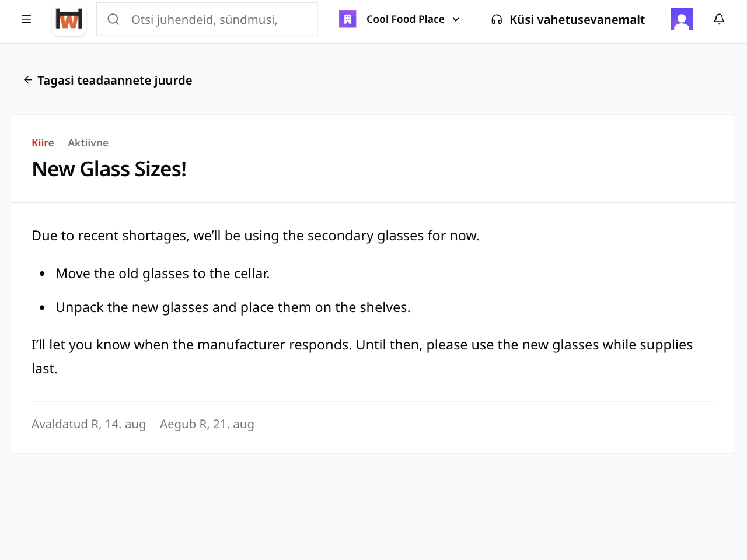Image resolution: width=747 pixels, height=560 pixels.
Task: Click the purple building location icon
Action: pos(347,19)
